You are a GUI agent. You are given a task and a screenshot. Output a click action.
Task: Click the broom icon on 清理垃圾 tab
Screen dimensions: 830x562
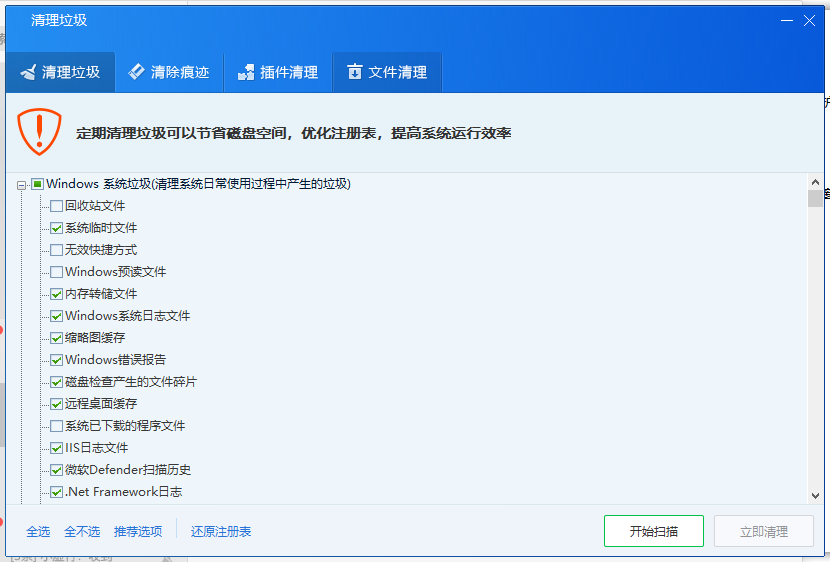tap(29, 72)
